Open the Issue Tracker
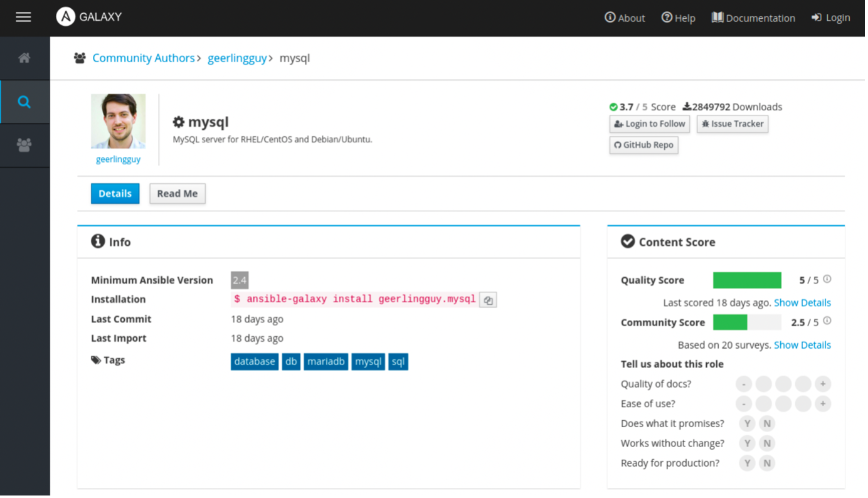Viewport: 868px width, 498px height. pyautogui.click(x=732, y=124)
